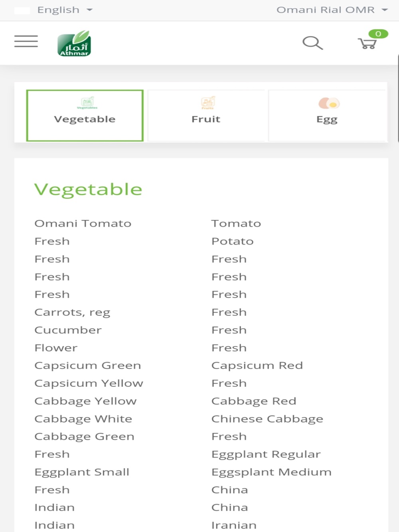
Task: Expand the Omani Rial OMR currency dropdown
Action: click(332, 10)
